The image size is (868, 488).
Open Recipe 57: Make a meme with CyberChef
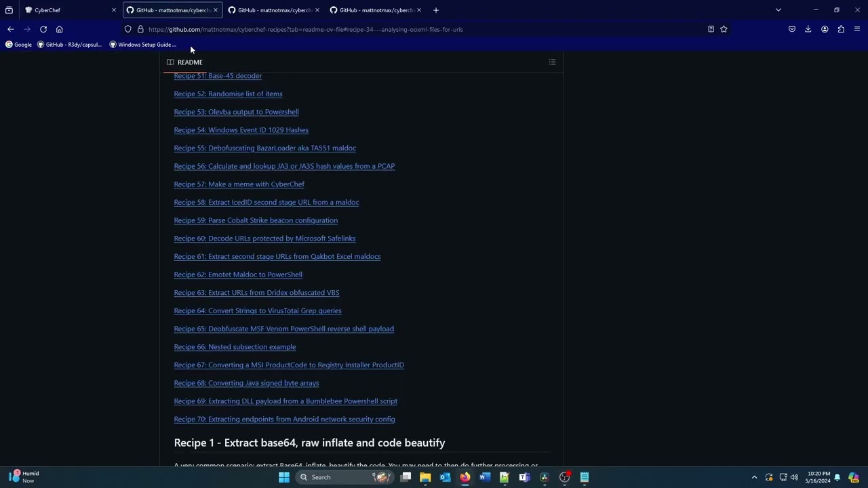239,184
